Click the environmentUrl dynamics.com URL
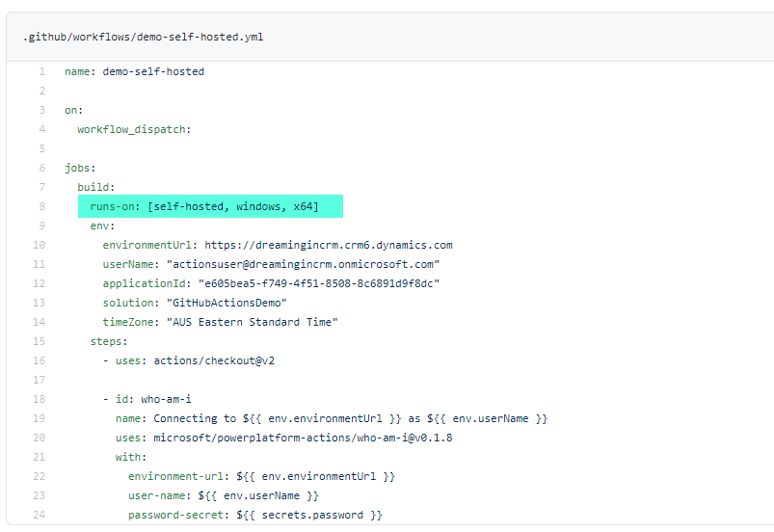 [328, 245]
